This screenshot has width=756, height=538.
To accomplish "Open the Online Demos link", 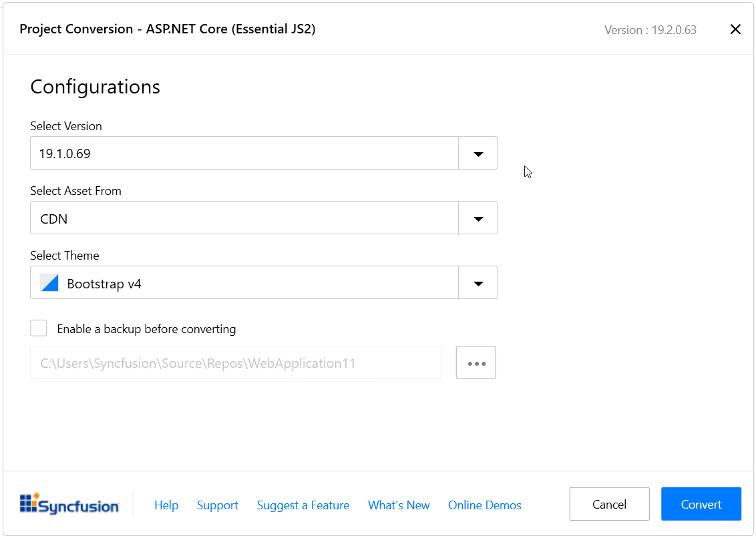I will [485, 505].
